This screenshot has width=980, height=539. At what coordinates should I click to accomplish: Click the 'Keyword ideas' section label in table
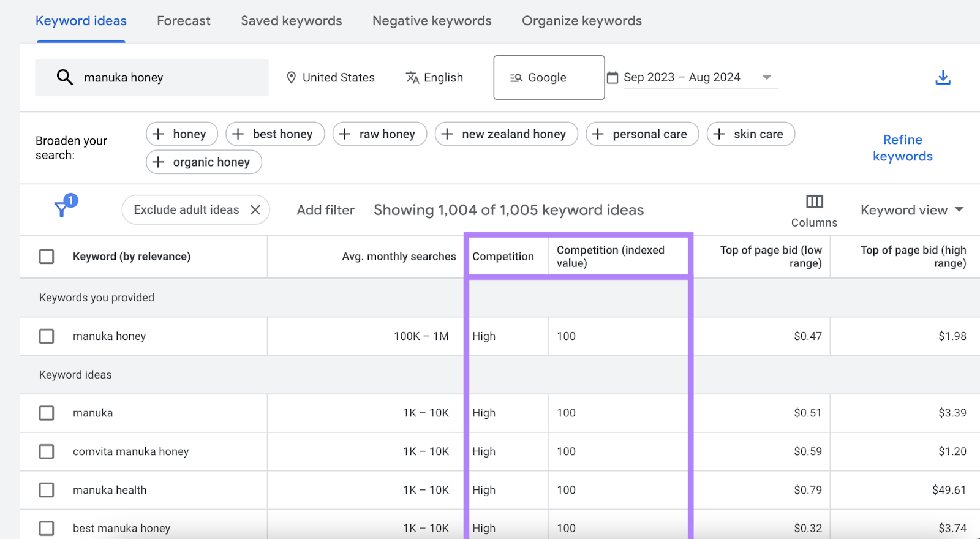tap(75, 375)
